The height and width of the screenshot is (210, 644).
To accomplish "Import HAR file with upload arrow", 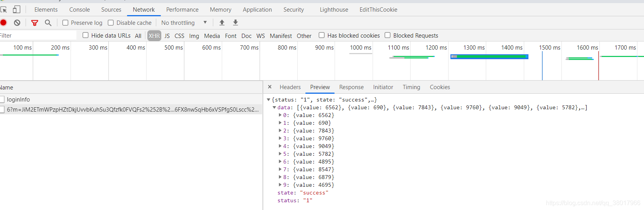I will point(222,22).
